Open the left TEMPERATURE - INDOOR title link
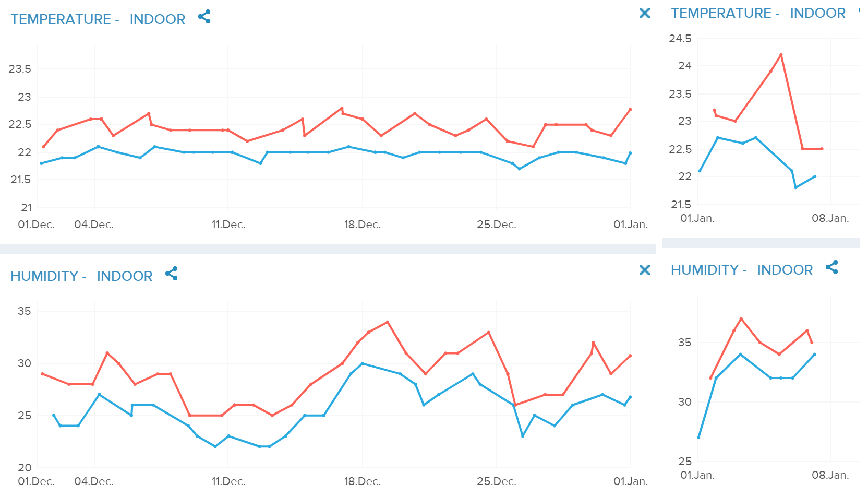This screenshot has width=868, height=496. (98, 19)
